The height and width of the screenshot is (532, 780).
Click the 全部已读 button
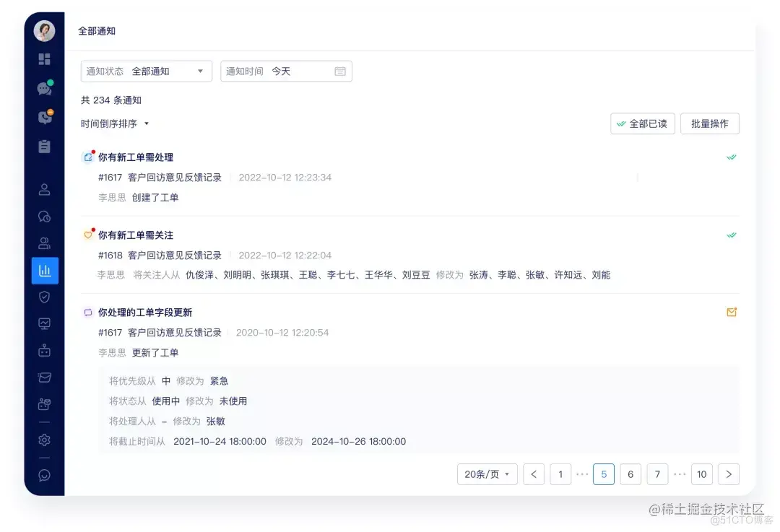click(643, 124)
